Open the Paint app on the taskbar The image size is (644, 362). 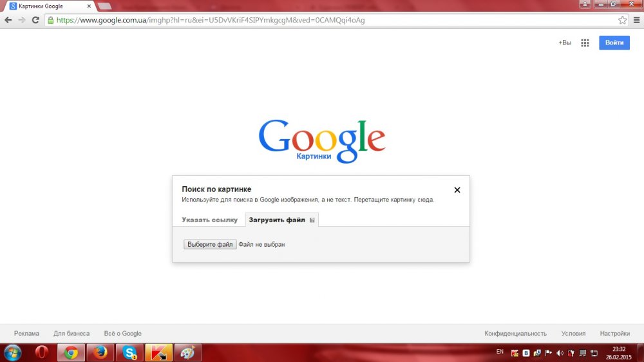tap(187, 352)
